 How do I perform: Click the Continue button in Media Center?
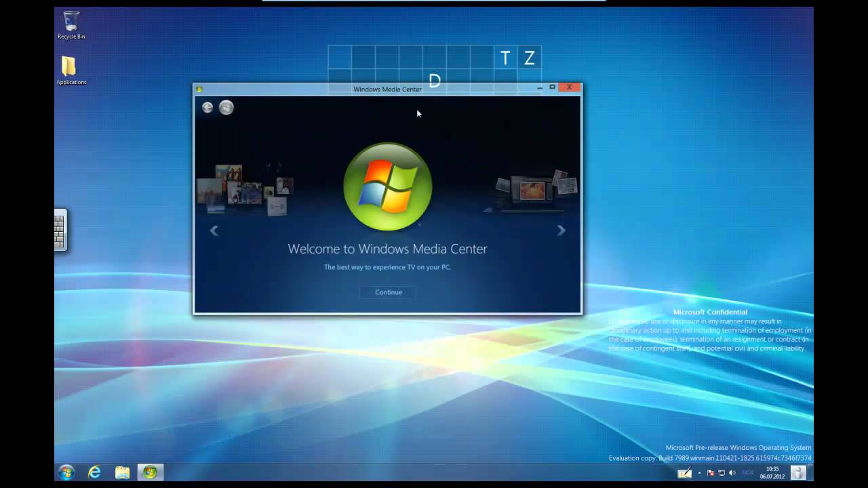point(389,292)
